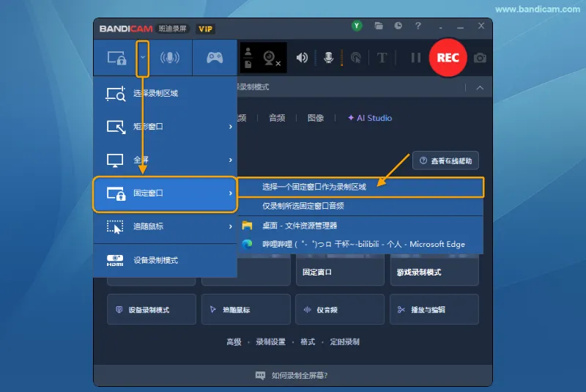Click 如何录制全屏幕? help link
Screen dimensions: 586x392
click(300, 376)
